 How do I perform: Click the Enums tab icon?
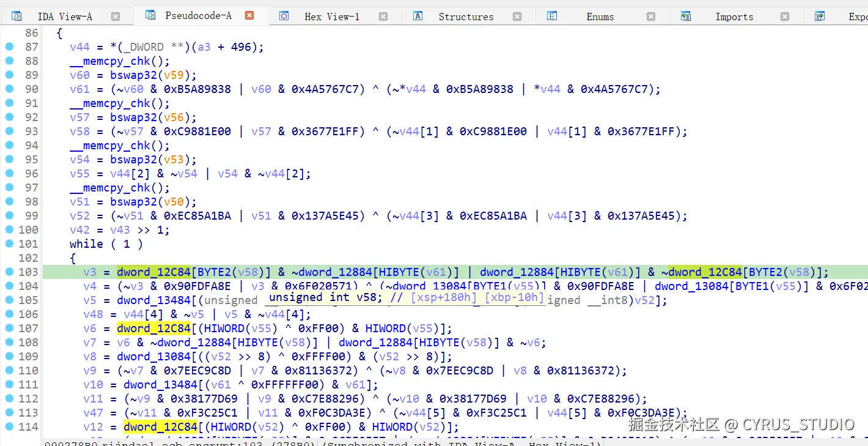(552, 17)
